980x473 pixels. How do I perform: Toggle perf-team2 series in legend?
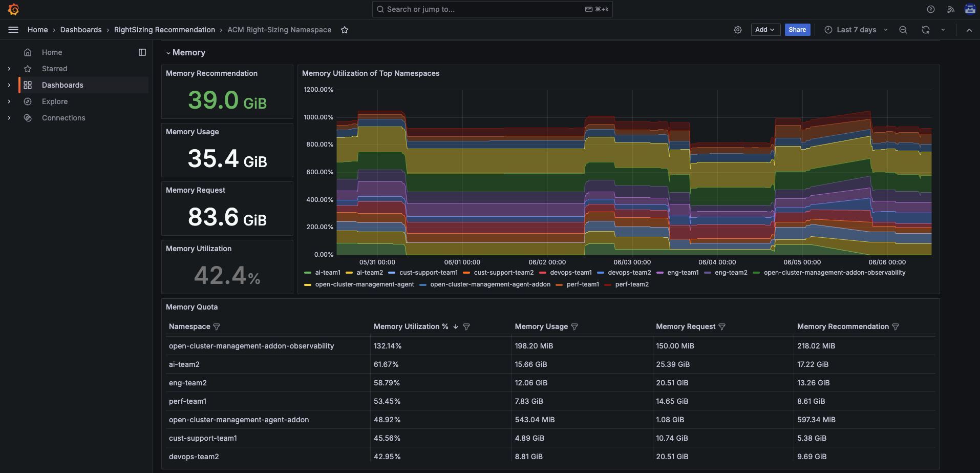631,284
